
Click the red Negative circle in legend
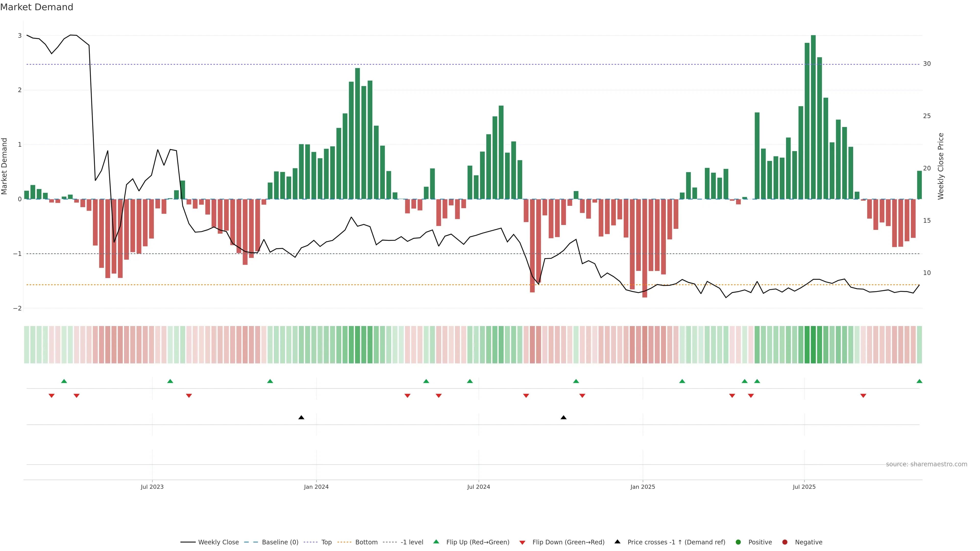tap(785, 542)
